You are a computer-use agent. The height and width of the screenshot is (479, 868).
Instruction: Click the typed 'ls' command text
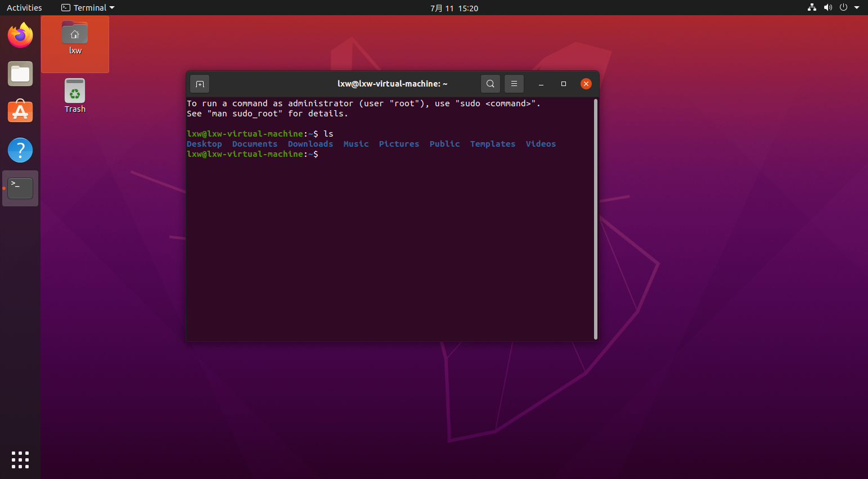pyautogui.click(x=329, y=134)
